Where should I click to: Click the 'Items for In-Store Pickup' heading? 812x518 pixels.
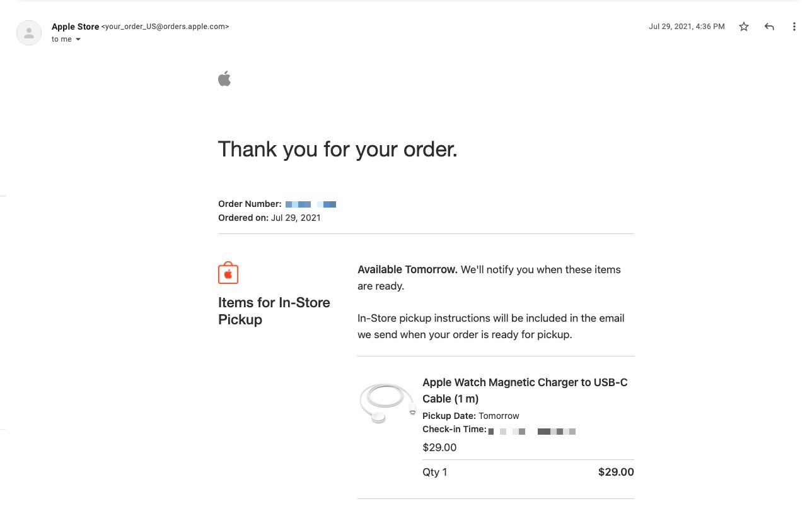[274, 310]
